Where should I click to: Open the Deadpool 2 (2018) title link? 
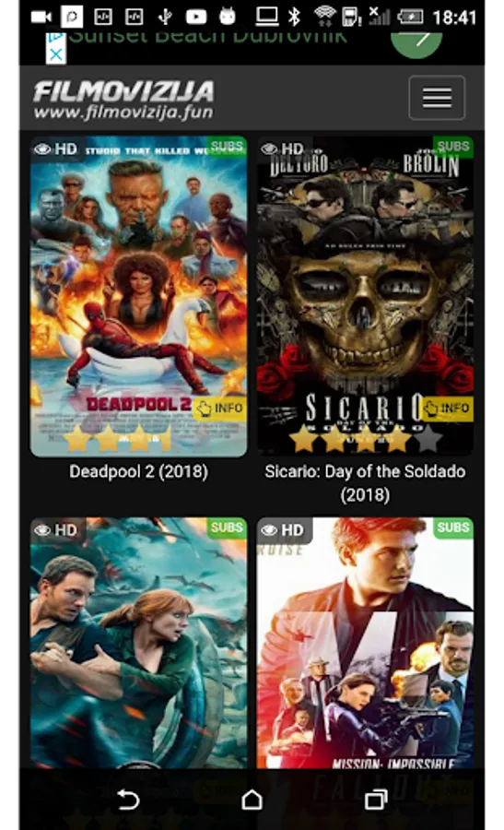pos(138,471)
